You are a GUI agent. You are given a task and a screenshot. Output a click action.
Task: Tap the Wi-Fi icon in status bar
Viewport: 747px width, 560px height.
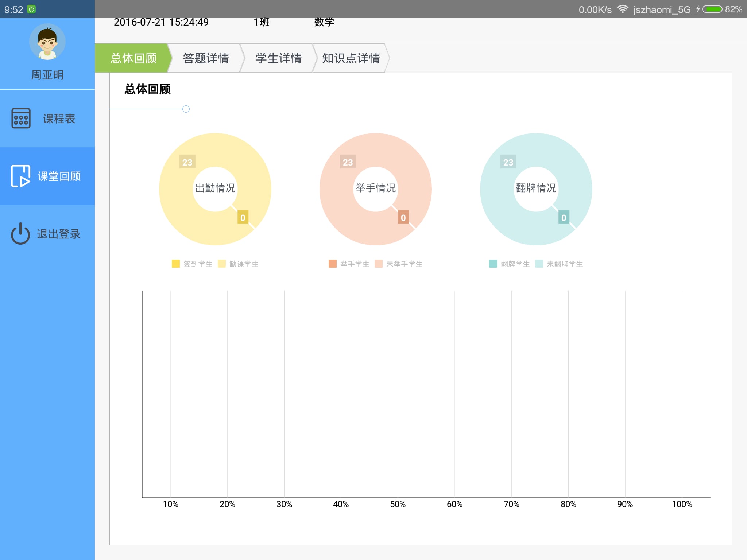[623, 9]
